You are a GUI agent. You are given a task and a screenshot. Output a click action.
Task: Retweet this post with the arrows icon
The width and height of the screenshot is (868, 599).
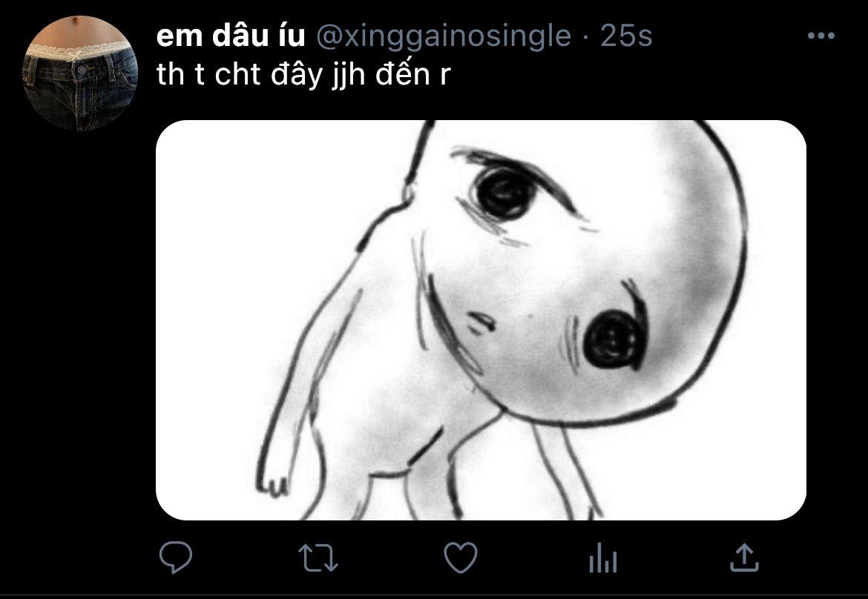point(318,557)
